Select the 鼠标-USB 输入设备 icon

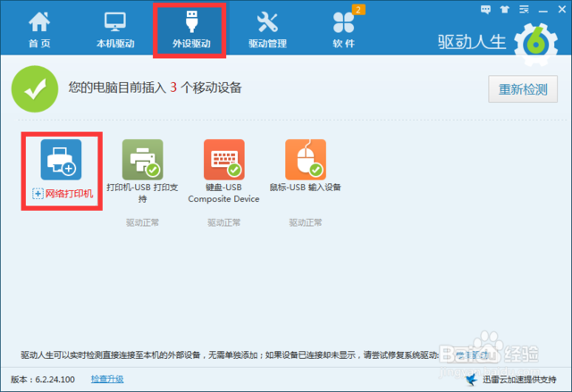(306, 160)
